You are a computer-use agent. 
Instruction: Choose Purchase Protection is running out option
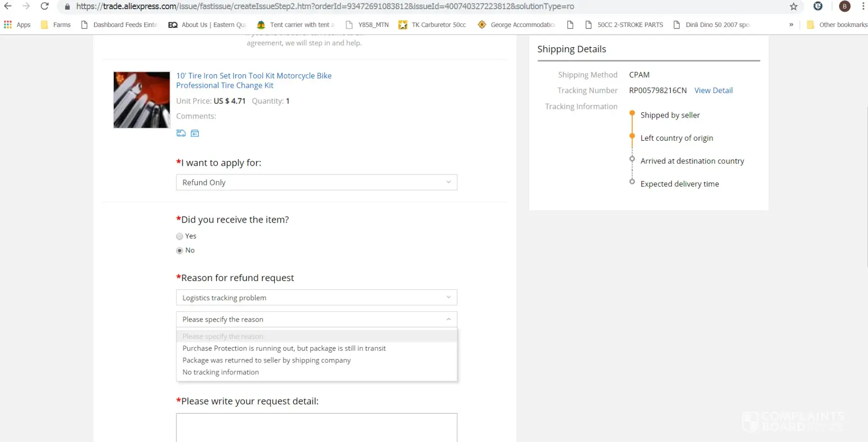tap(284, 348)
